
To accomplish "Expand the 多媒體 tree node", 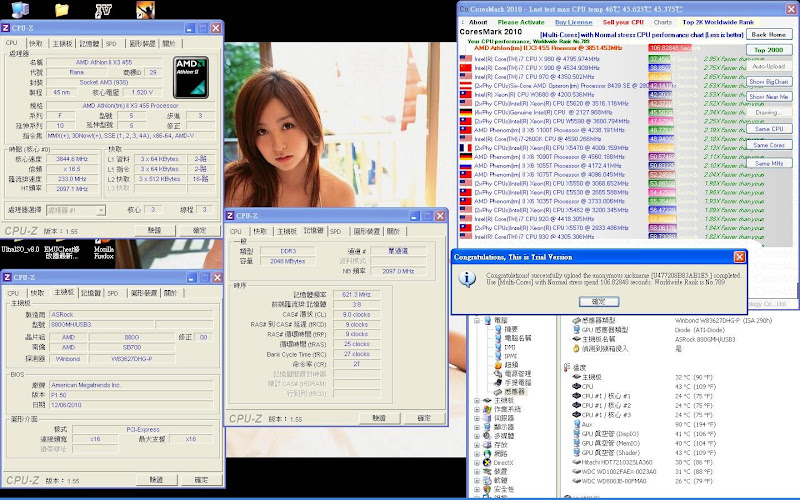I will click(x=477, y=436).
